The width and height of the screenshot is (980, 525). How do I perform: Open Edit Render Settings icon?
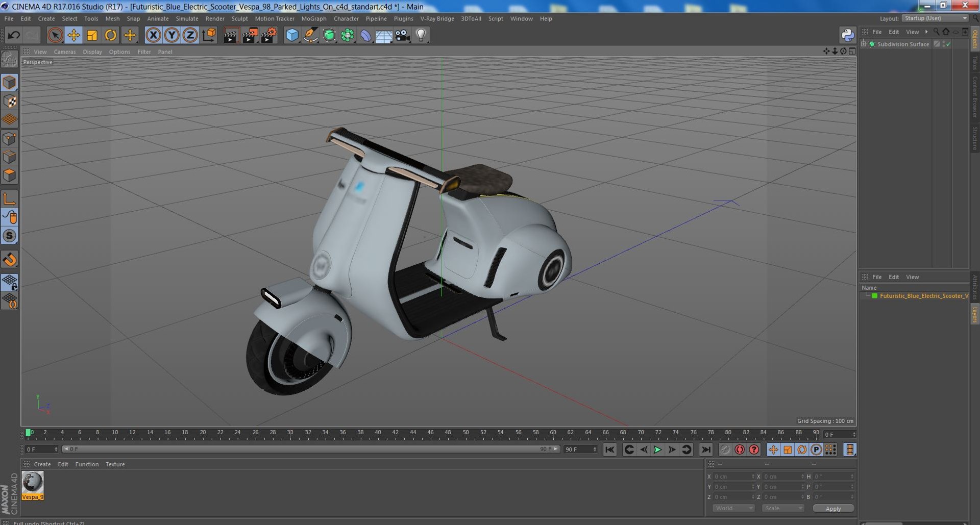pos(268,35)
